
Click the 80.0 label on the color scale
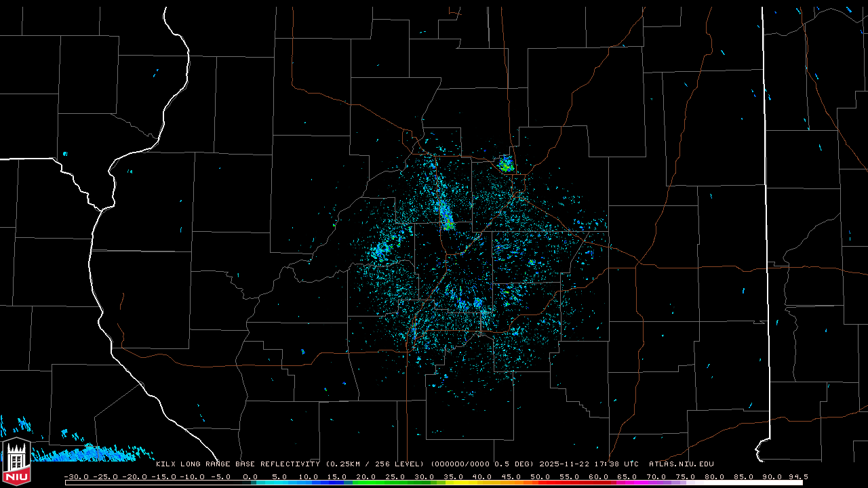[715, 476]
